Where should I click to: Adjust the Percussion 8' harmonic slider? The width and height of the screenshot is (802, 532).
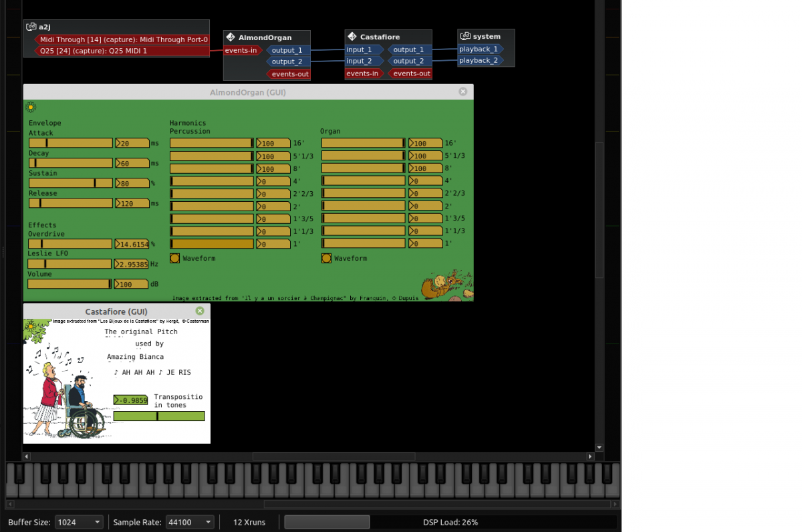212,168
